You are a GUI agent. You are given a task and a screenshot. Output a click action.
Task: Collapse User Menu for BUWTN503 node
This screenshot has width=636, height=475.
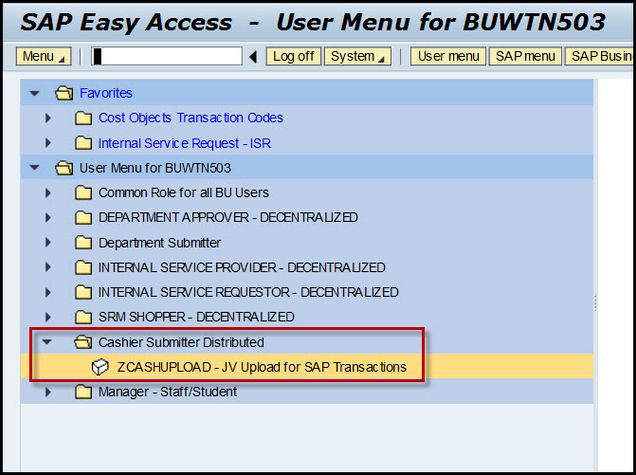(35, 168)
